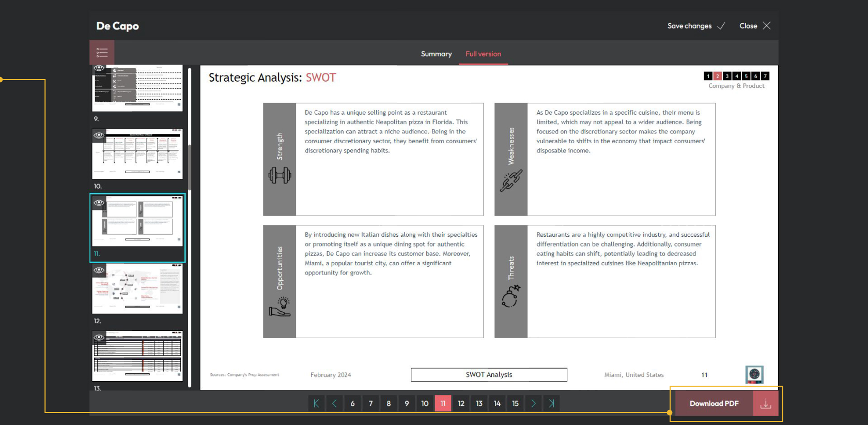
Task: Select section 2 indicator box
Action: tap(718, 76)
